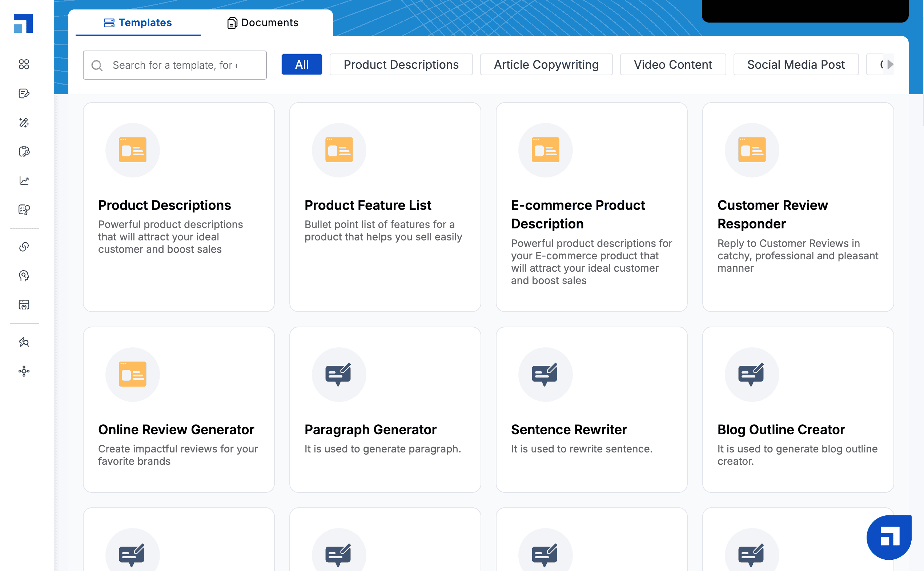This screenshot has height=571, width=924.
Task: Filter by Video Content category
Action: 672,65
